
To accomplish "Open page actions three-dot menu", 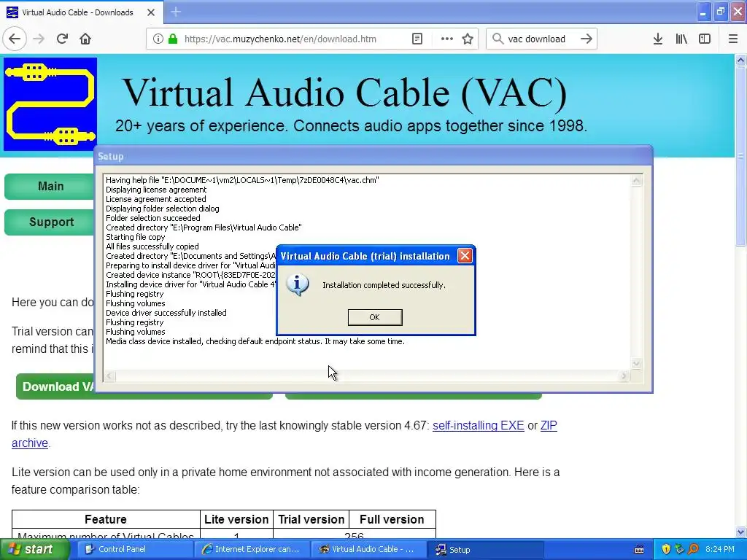I will (447, 39).
